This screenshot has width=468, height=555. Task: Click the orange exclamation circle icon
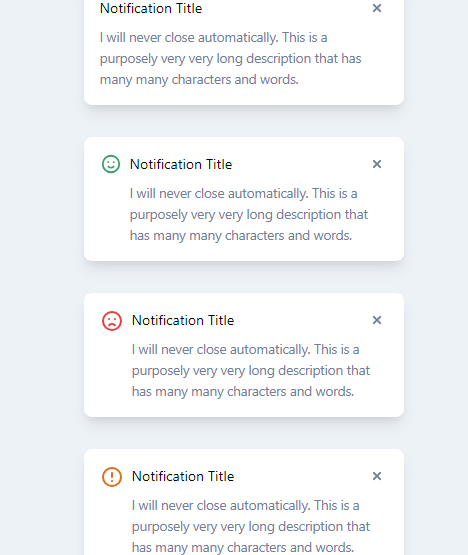click(x=112, y=477)
